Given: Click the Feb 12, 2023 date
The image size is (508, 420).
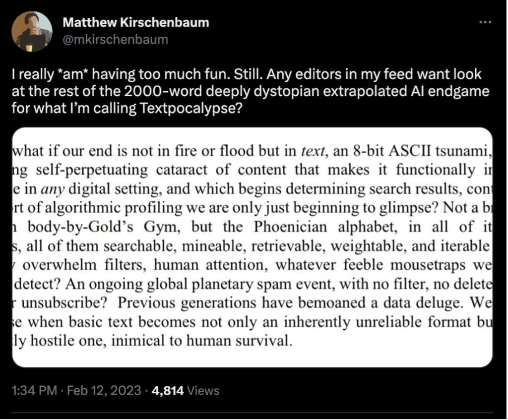Looking at the screenshot, I should [x=104, y=391].
